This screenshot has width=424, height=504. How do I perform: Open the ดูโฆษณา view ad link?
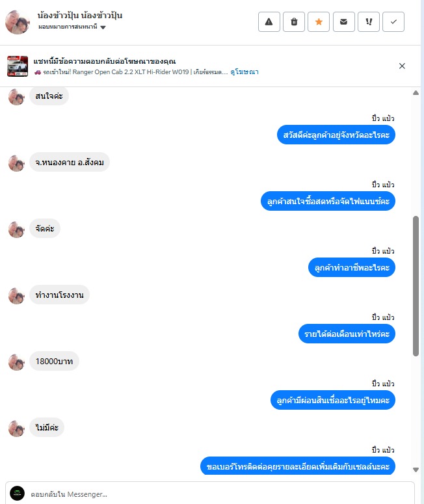click(245, 72)
